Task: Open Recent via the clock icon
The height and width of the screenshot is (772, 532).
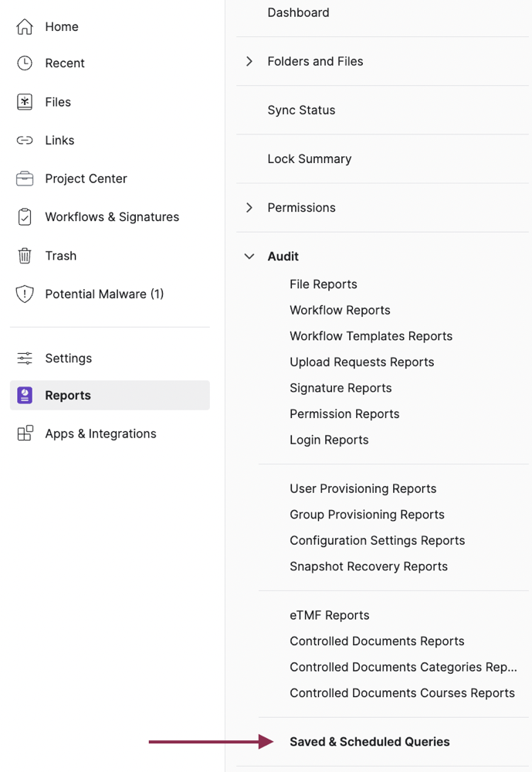Action: point(25,63)
